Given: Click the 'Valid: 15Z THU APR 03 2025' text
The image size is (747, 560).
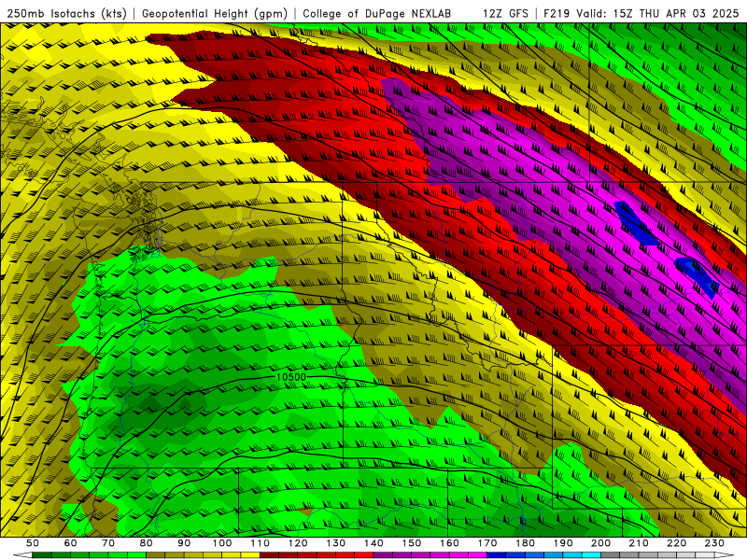Looking at the screenshot, I should [657, 13].
